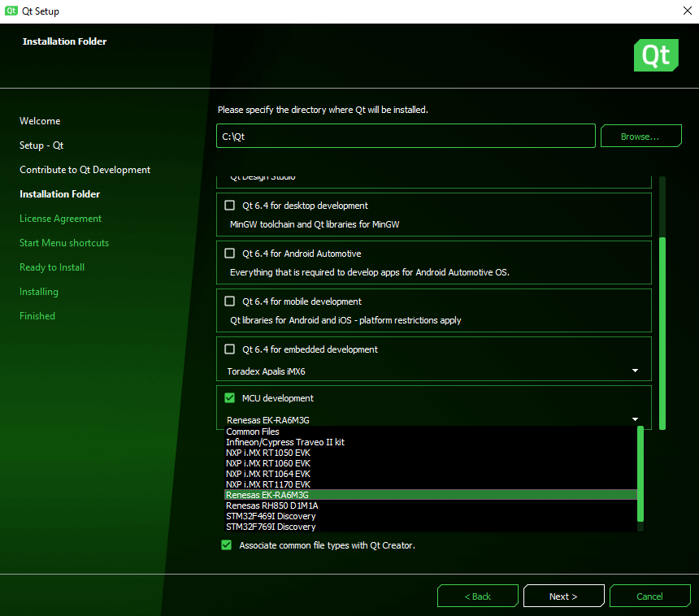The image size is (699, 616).
Task: Toggle Associate common file types with Qt Creator
Action: (x=227, y=545)
